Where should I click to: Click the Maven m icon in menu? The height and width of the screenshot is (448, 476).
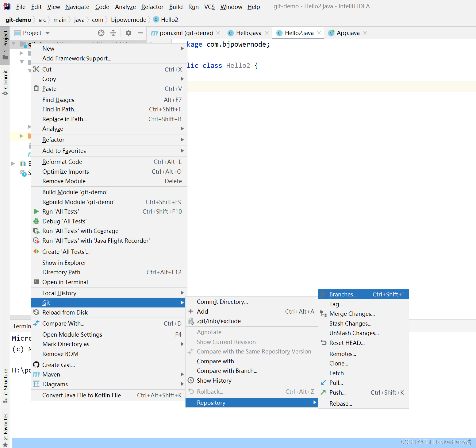point(36,374)
